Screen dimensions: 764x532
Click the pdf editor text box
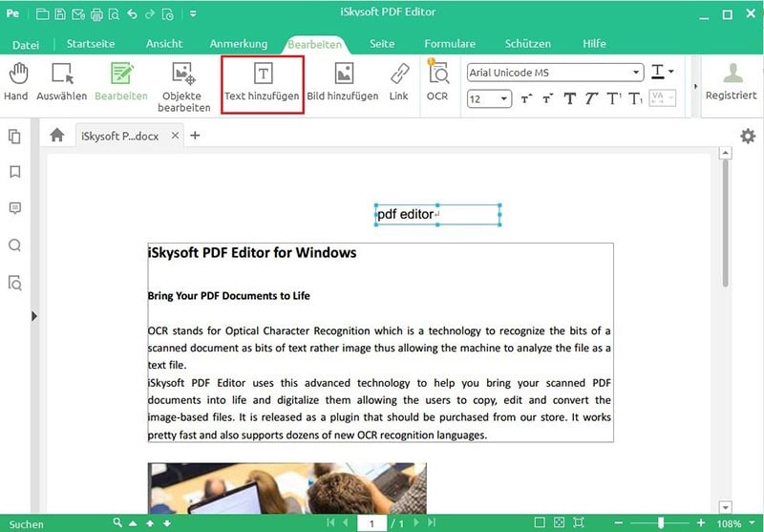pyautogui.click(x=437, y=215)
